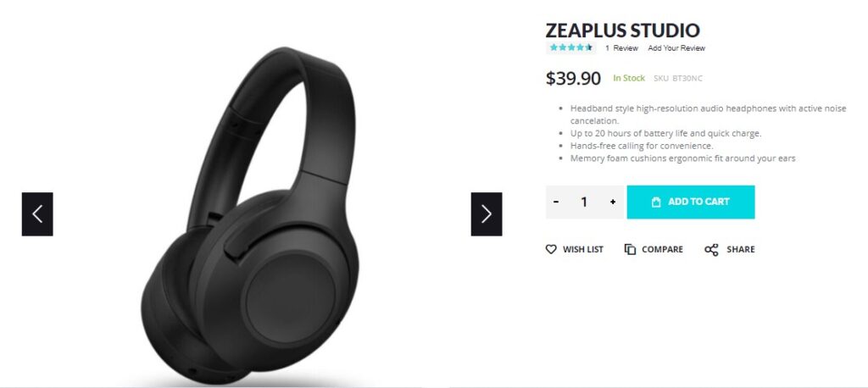Click the heart icon for Wish List
868x388 pixels.
pyautogui.click(x=551, y=250)
